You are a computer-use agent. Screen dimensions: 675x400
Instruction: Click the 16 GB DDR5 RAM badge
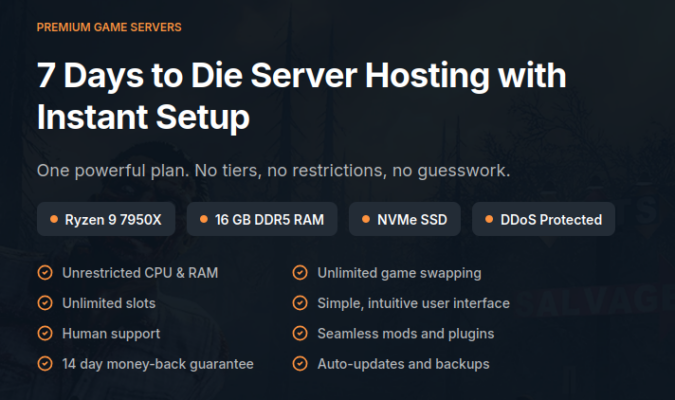pos(262,219)
